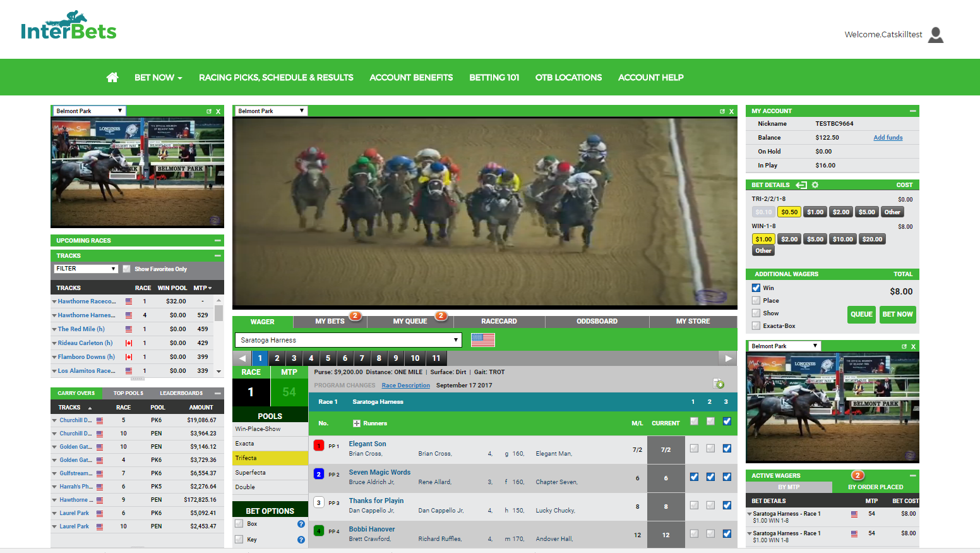This screenshot has width=980, height=553.
Task: Collapse the Active Wagers panel
Action: pos(913,476)
